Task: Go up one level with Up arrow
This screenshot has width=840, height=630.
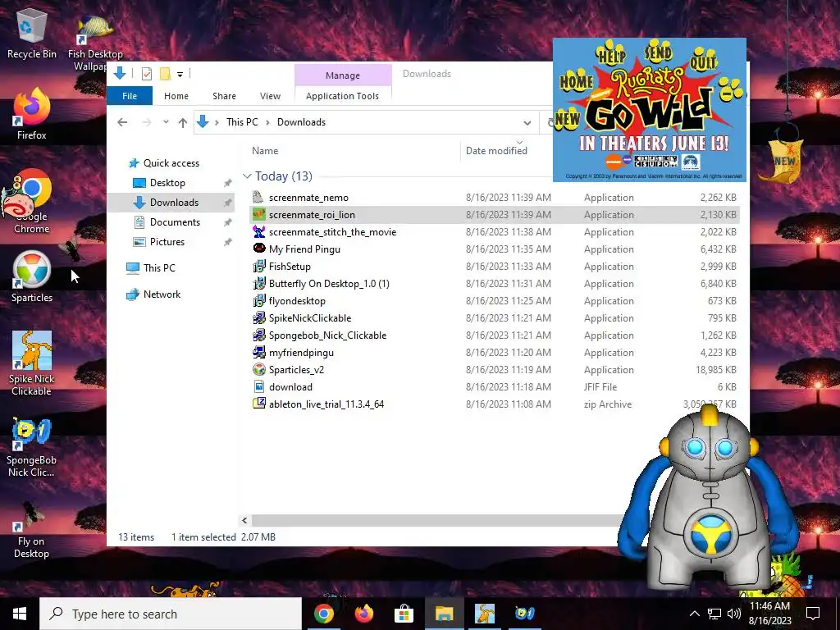Action: [183, 123]
